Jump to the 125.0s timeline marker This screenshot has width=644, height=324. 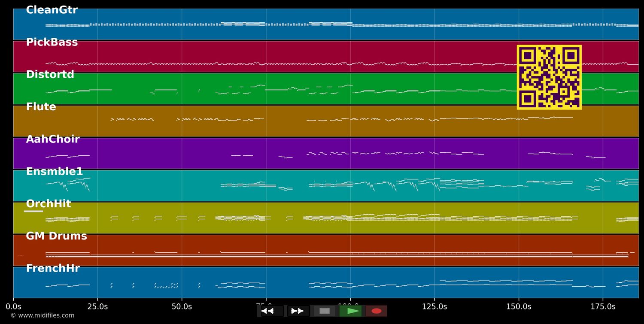434,307
